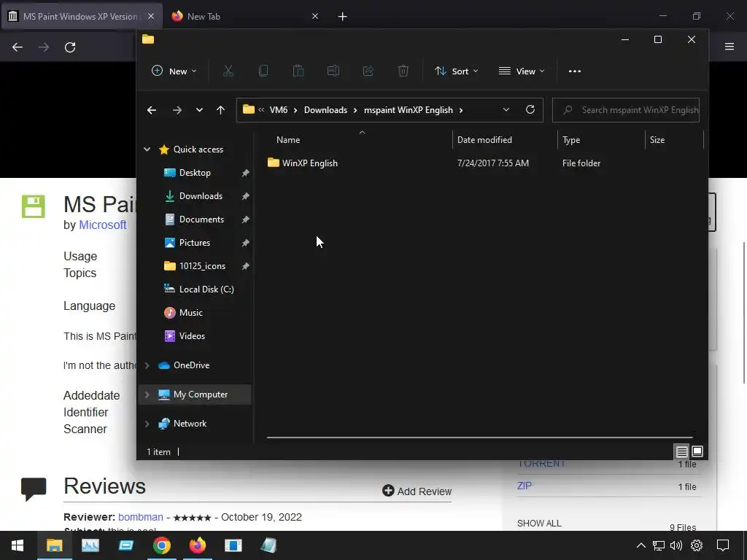Select Downloads in Quick access
The width and height of the screenshot is (747, 560).
pos(201,195)
